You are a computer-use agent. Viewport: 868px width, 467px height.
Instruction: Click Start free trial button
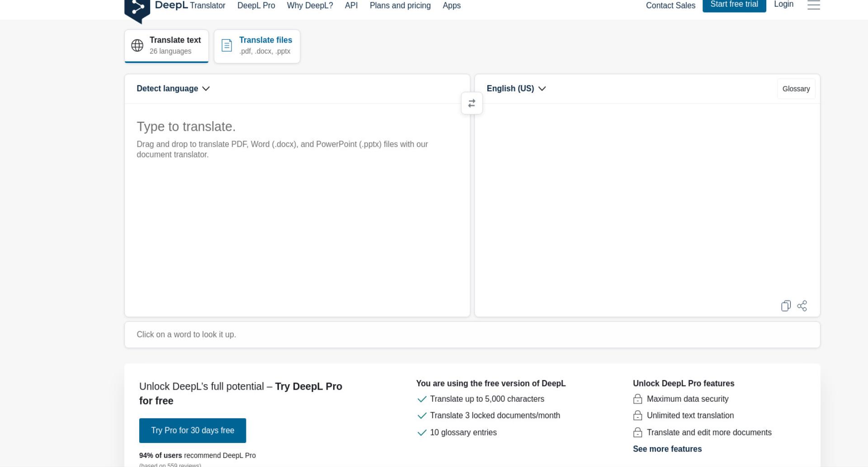point(734,5)
